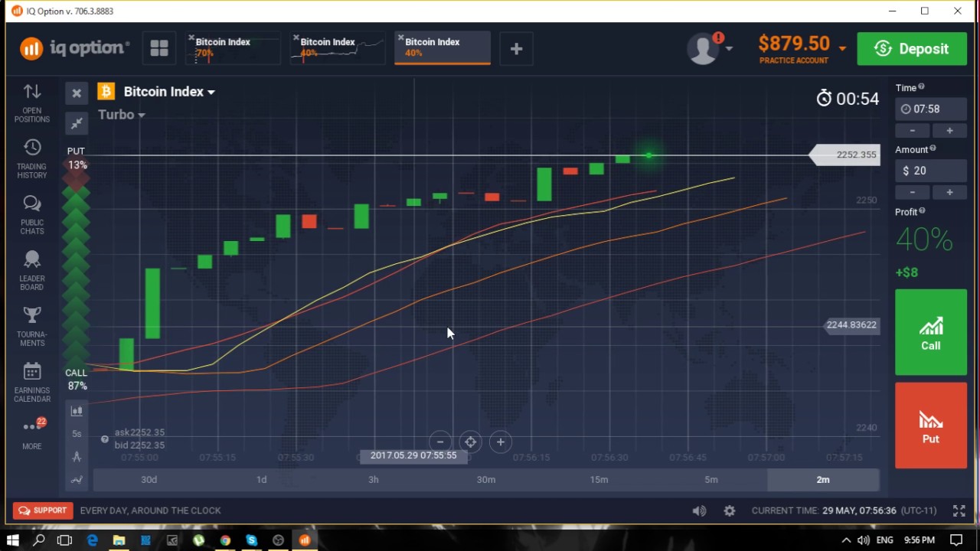Select the active third Bitcoin Index tab

443,47
